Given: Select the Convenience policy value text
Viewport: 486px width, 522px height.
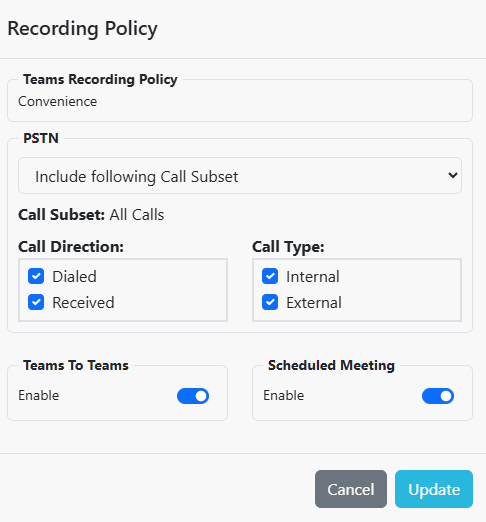Looking at the screenshot, I should (58, 101).
